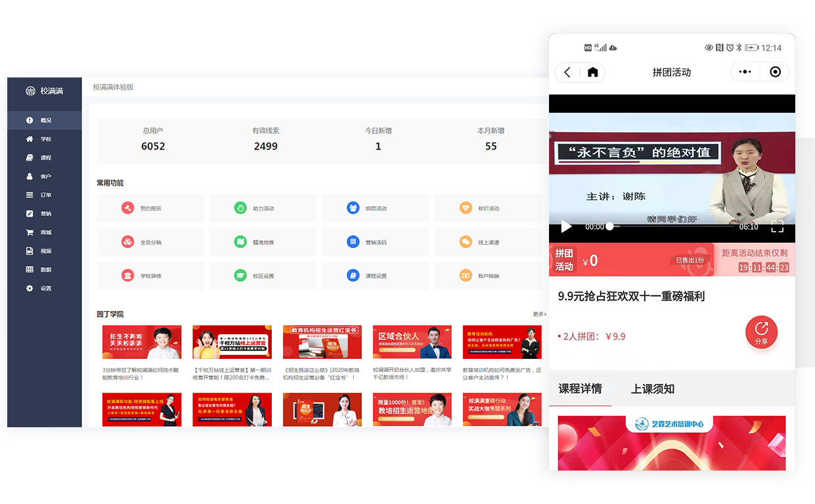Viewport: 815px width, 504px height.
Task: Play the video in the mobile preview
Action: tap(566, 226)
